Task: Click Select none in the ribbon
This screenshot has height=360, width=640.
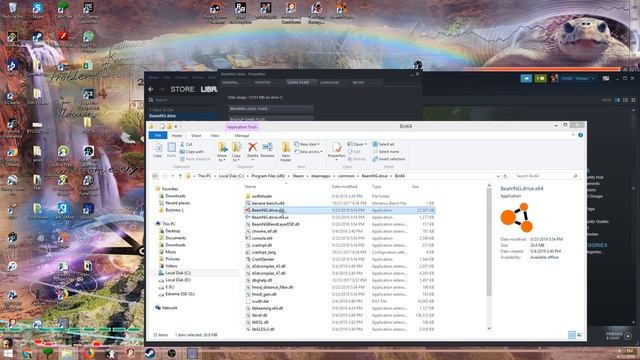Action: point(385,151)
